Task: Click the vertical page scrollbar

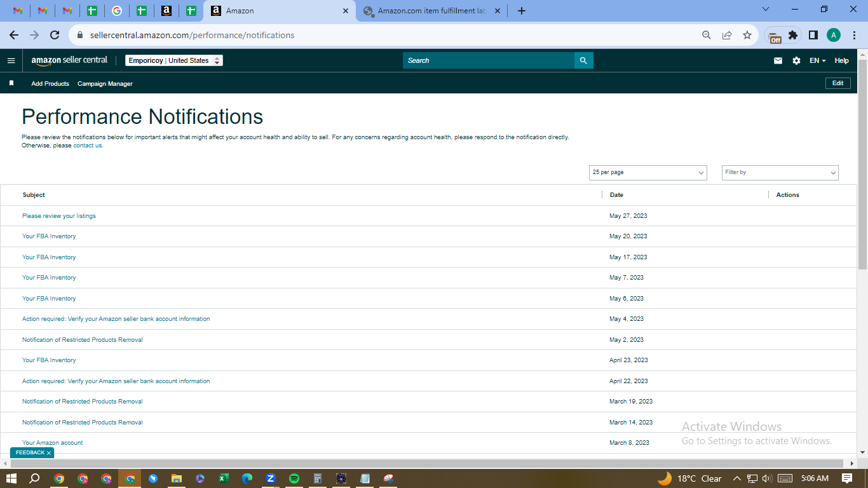Action: click(x=862, y=165)
